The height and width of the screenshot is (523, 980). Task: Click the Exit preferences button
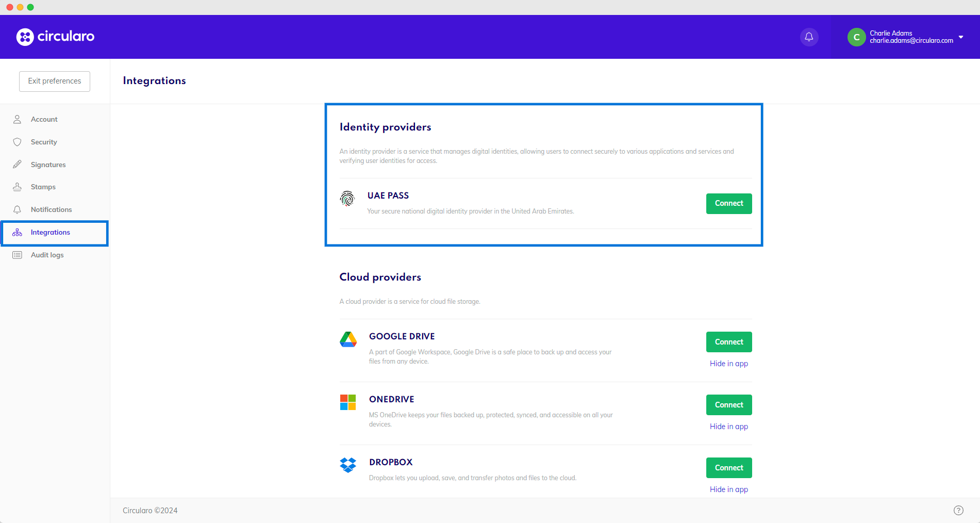pos(54,81)
